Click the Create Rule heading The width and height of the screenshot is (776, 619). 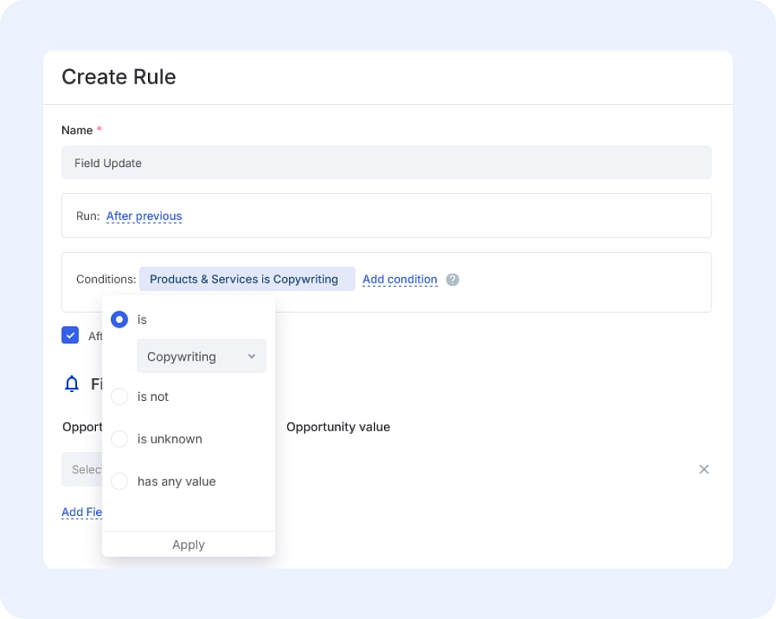(x=119, y=77)
